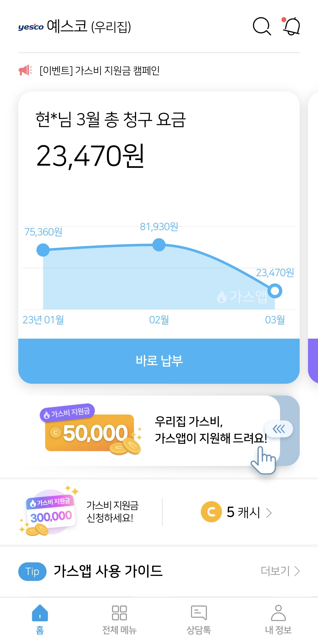Expand the 더보기 guide list
This screenshot has height=644, width=318.
(280, 571)
